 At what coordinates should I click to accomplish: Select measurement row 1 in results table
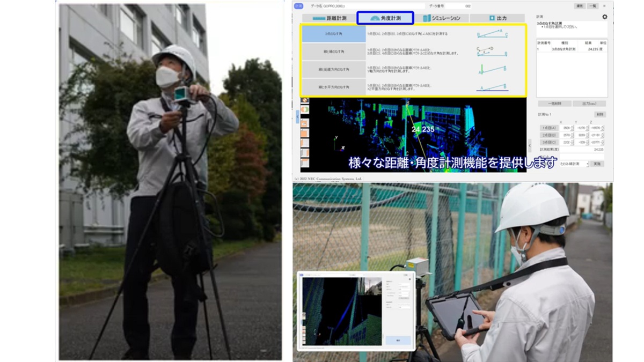click(x=571, y=49)
